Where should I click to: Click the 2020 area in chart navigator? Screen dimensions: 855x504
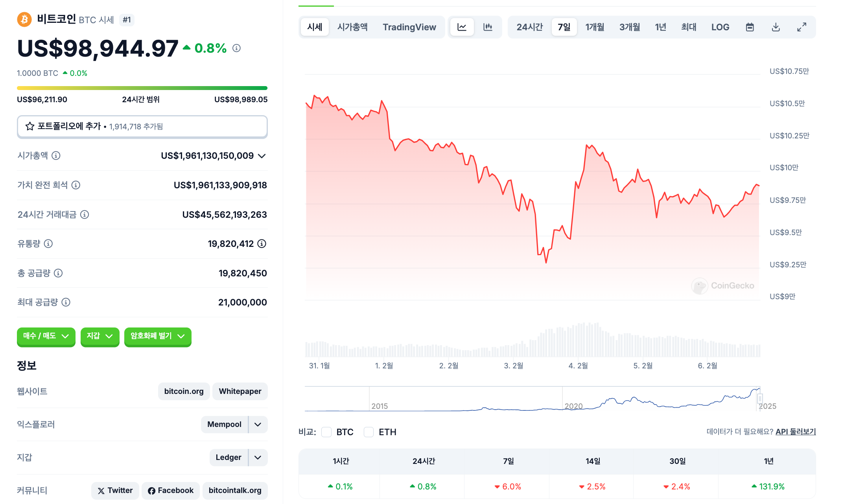point(574,406)
